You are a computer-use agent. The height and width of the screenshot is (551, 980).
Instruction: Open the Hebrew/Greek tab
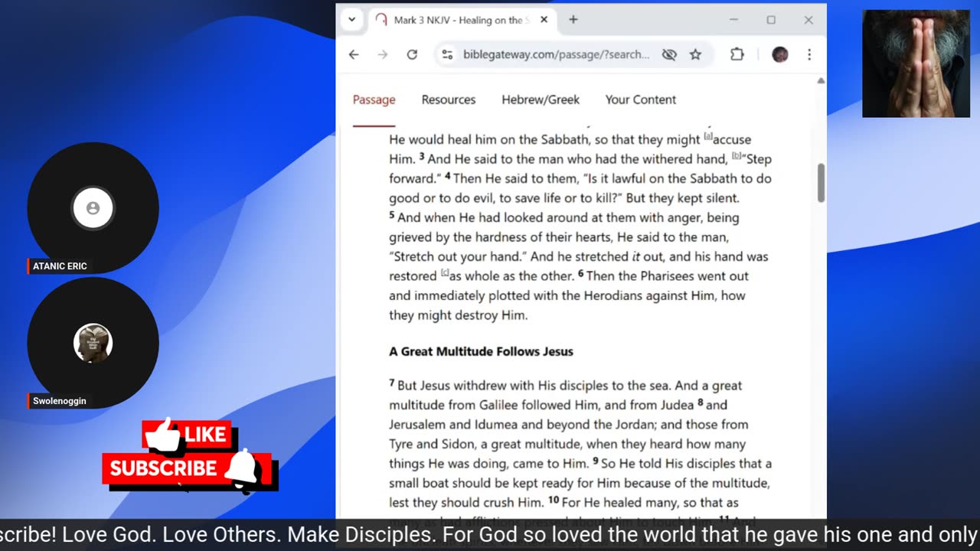coord(541,99)
